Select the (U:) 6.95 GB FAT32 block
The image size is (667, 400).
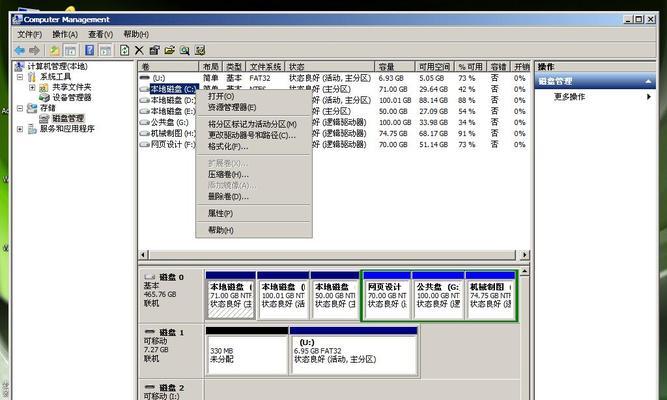click(x=353, y=351)
